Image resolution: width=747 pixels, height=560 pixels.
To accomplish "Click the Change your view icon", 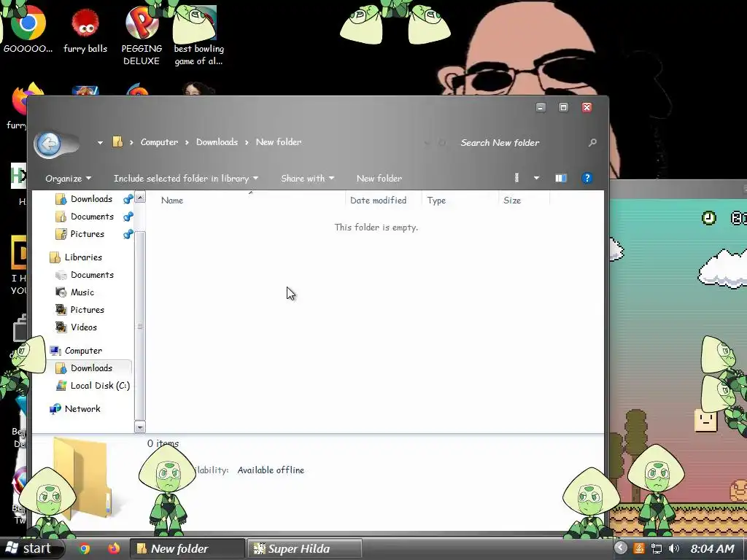I will 516,178.
